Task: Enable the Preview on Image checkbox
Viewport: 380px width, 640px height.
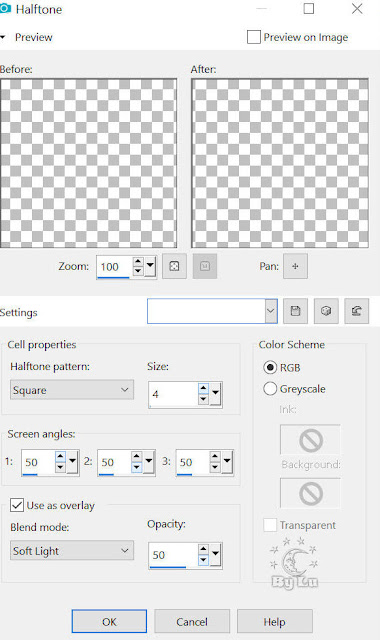Action: click(253, 37)
